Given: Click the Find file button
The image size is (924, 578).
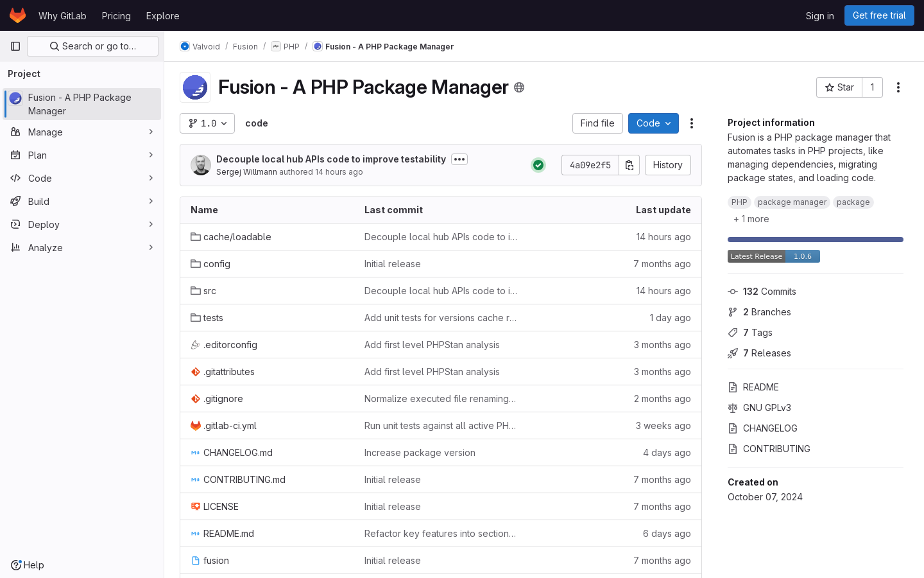Looking at the screenshot, I should [597, 123].
